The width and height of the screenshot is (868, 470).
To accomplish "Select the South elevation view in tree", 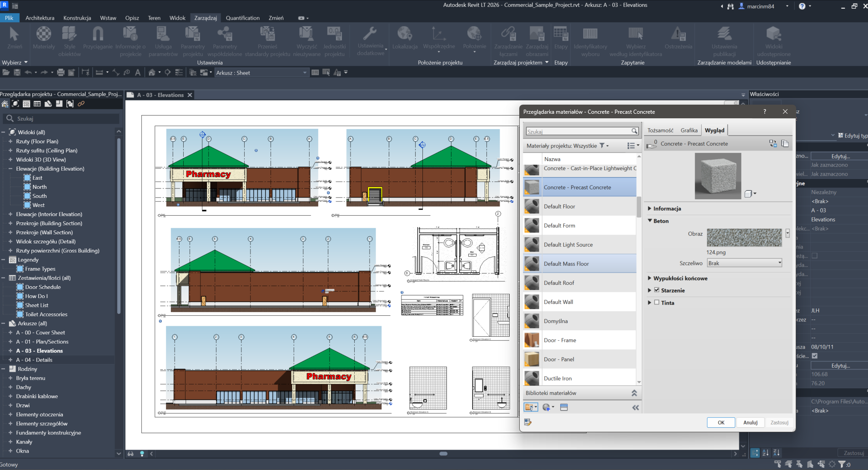I will pos(40,196).
